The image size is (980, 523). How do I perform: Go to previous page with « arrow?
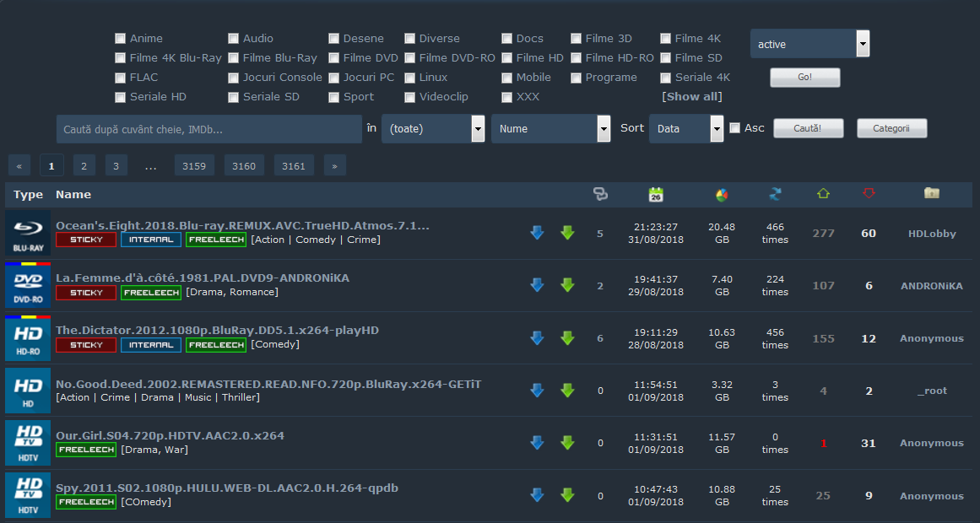click(19, 165)
